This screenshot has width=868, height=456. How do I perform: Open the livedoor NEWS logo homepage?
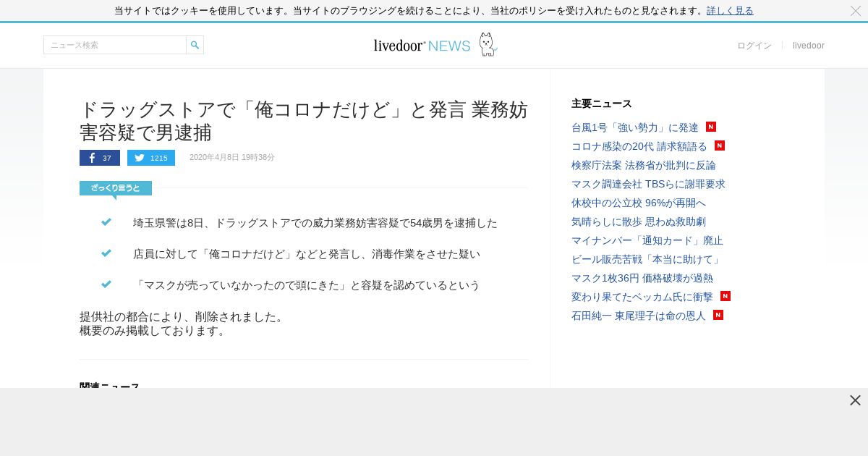pyautogui.click(x=435, y=45)
